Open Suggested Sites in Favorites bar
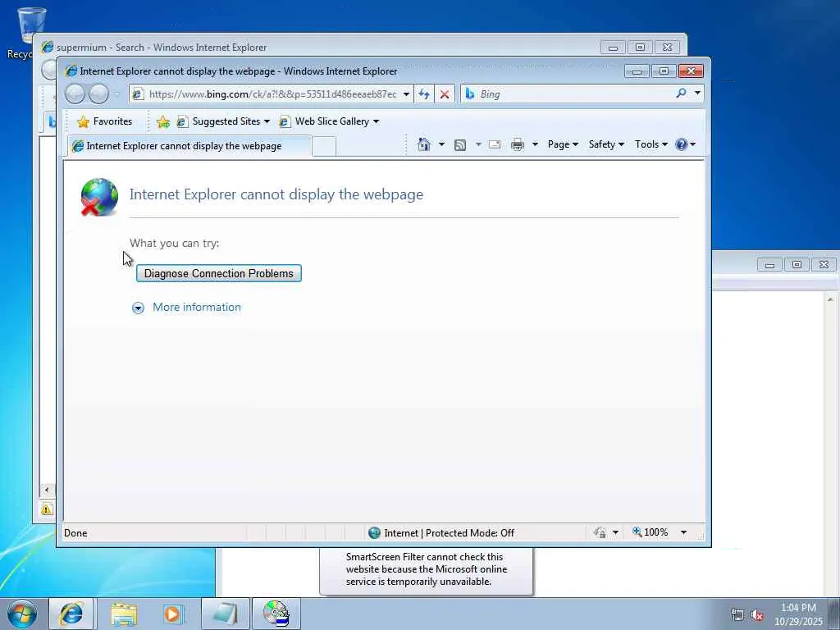Screen dimensions: 840x630 pyautogui.click(x=223, y=121)
